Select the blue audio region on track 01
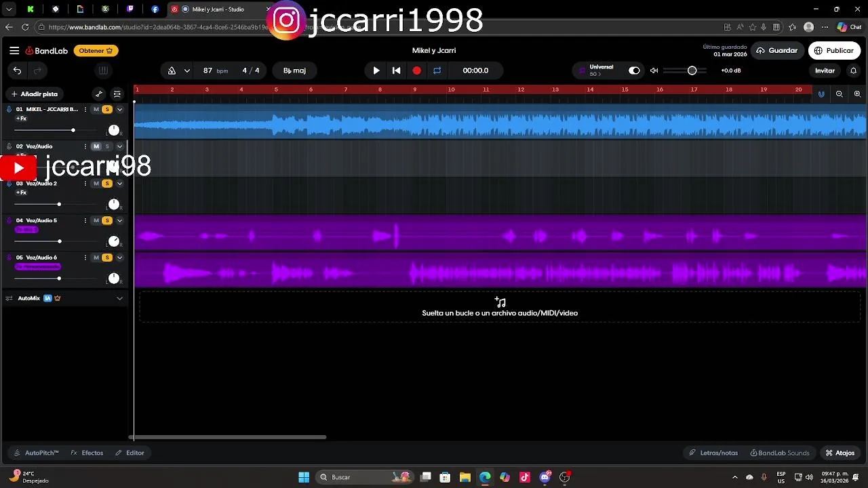Screen dimensions: 868x488 [500, 122]
